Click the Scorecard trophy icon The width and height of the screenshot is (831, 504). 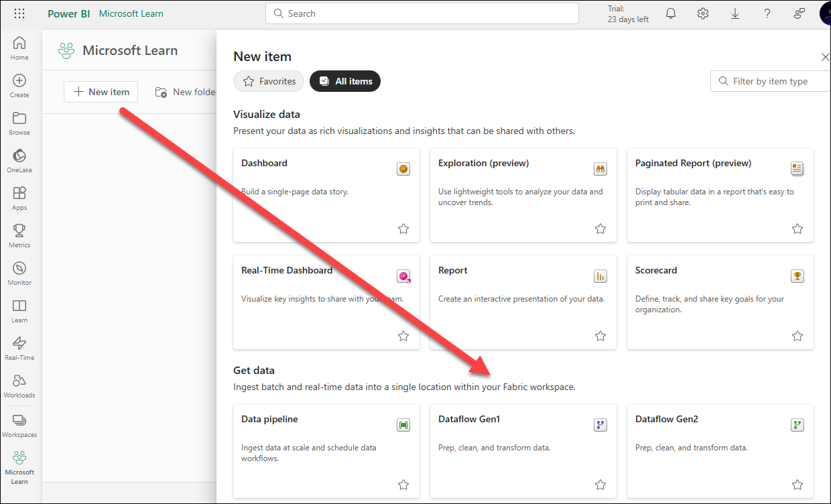(x=797, y=276)
